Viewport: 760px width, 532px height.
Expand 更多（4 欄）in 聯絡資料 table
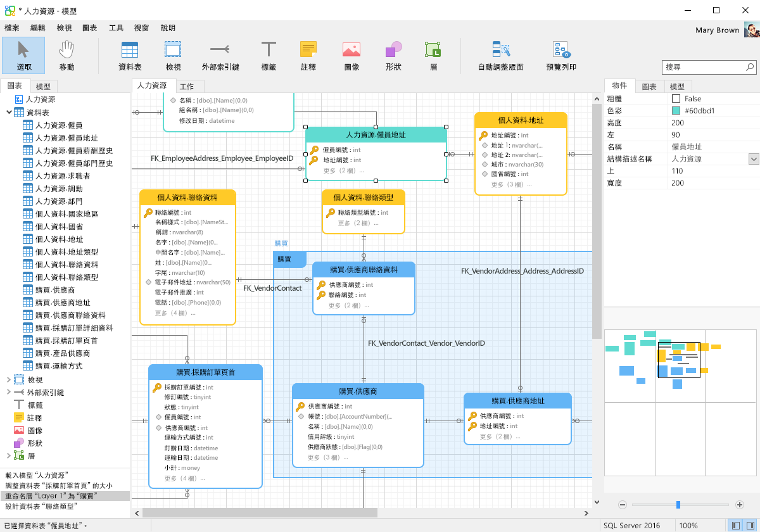click(175, 313)
